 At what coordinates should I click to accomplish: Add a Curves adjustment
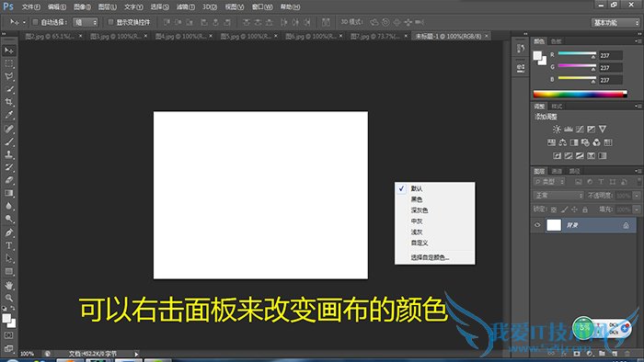point(580,130)
